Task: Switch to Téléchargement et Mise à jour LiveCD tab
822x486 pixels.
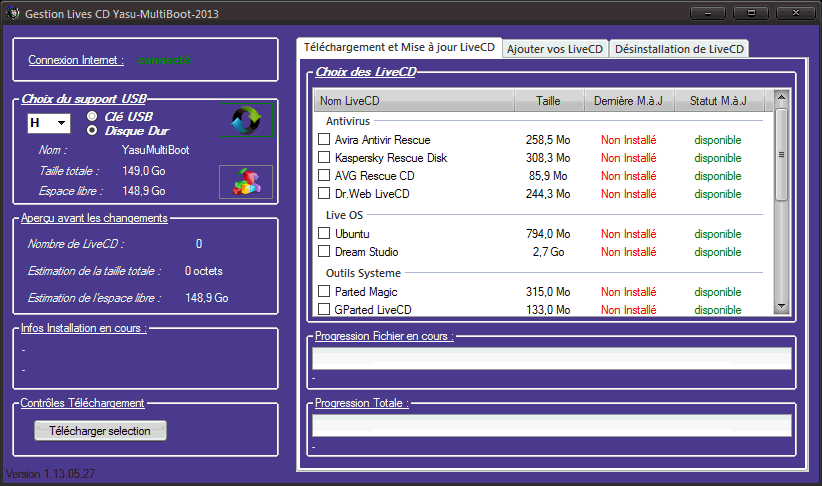Action: coord(399,47)
